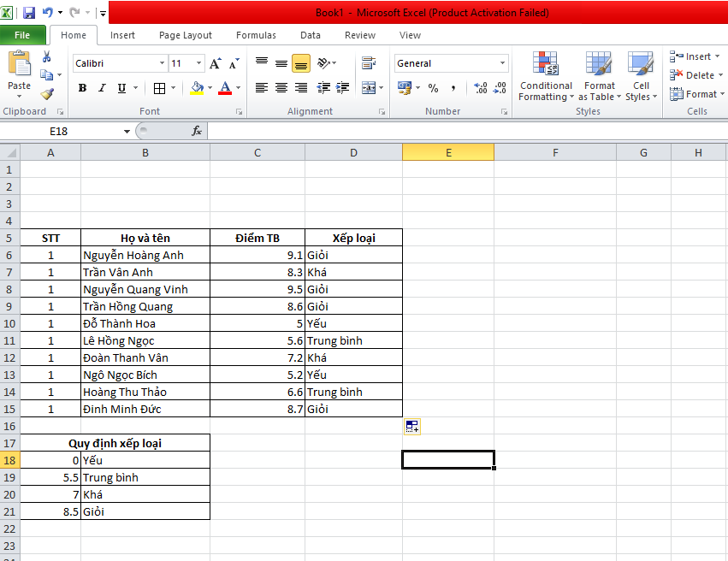Screen dimensions: 728x561
Task: Open the font size dropdown
Action: click(198, 63)
